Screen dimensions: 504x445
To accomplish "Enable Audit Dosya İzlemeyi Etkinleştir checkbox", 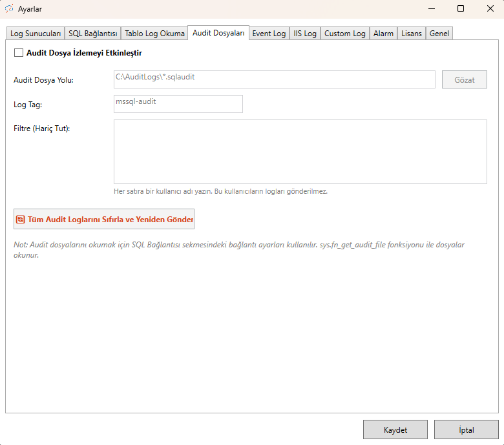I will point(19,53).
